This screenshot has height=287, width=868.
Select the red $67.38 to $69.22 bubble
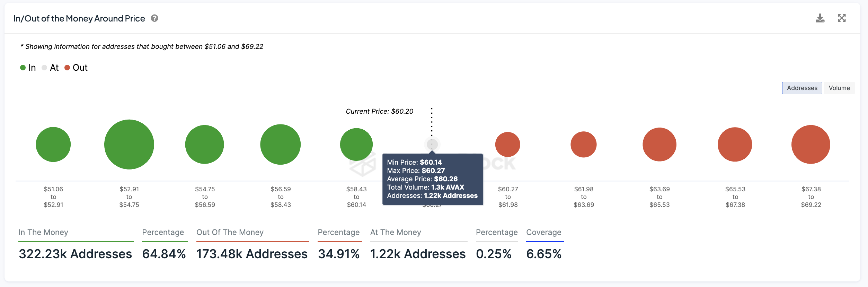coord(811,145)
